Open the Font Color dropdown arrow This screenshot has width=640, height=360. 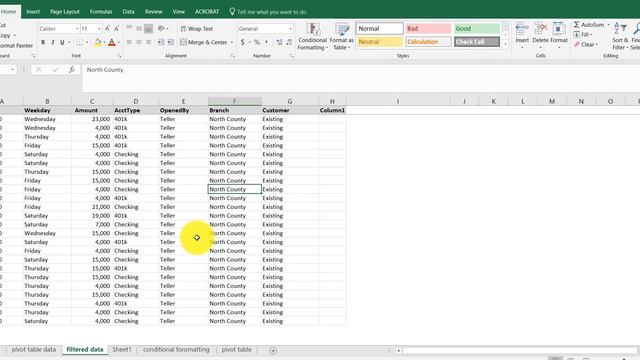(119, 42)
